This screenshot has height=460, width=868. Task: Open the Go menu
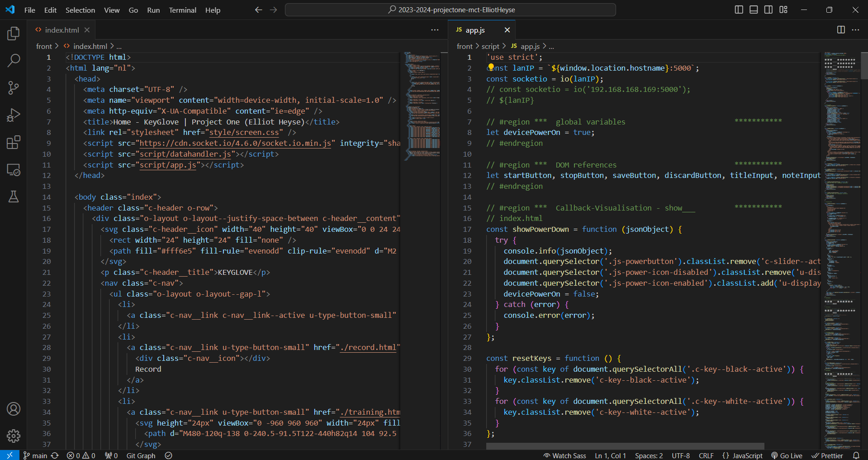[x=133, y=10]
